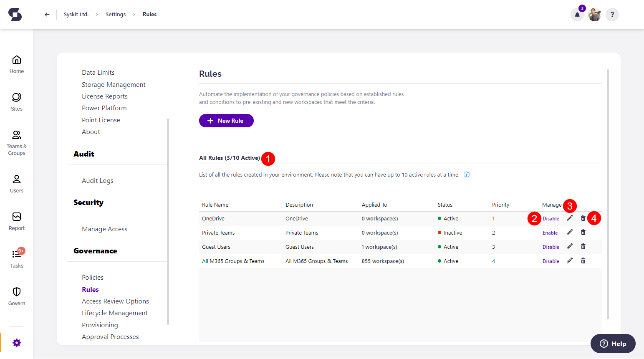Open help via the question mark icon
Image resolution: width=644 pixels, height=359 pixels.
point(612,15)
